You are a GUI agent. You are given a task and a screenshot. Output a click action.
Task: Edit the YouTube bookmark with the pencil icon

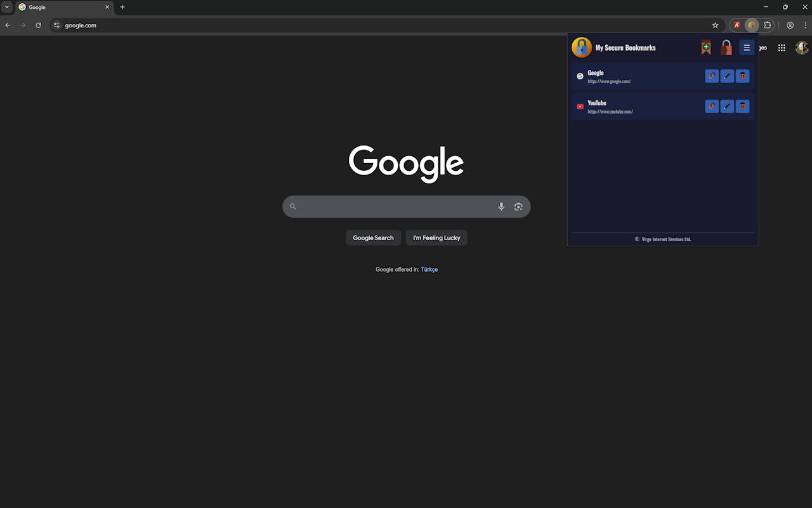tap(727, 107)
